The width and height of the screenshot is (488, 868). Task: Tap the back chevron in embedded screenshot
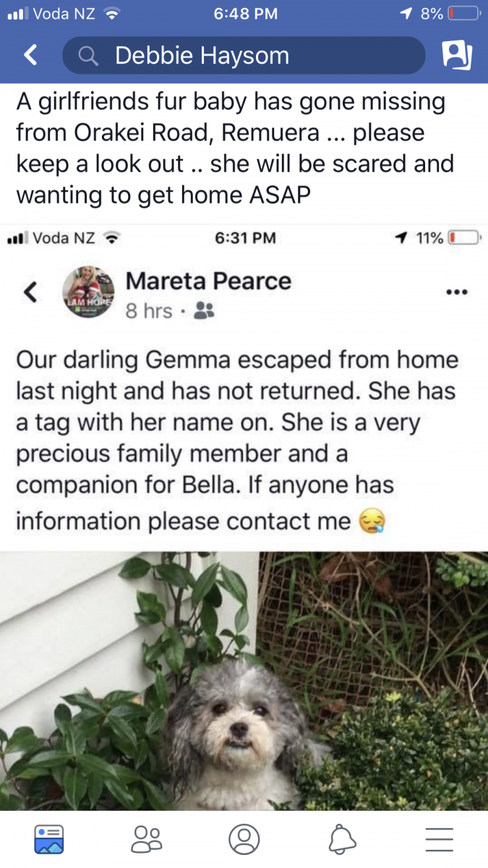(30, 292)
